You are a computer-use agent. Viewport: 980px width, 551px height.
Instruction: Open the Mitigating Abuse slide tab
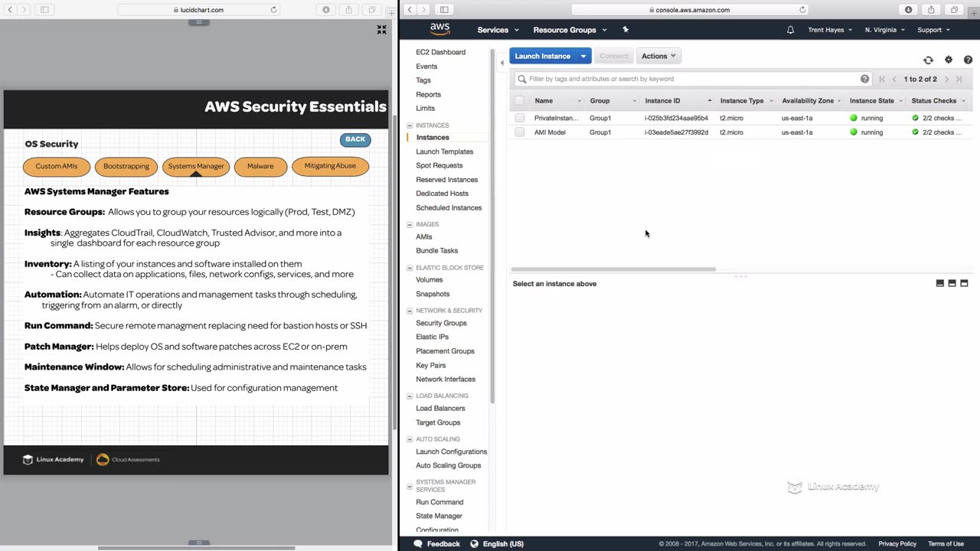[330, 166]
